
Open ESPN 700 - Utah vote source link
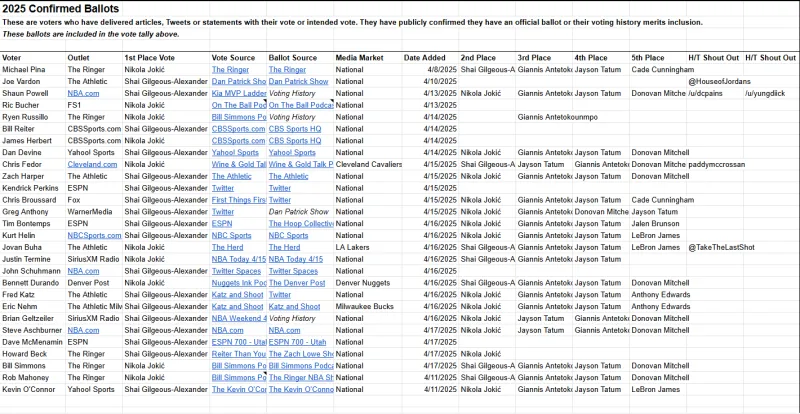pos(239,342)
